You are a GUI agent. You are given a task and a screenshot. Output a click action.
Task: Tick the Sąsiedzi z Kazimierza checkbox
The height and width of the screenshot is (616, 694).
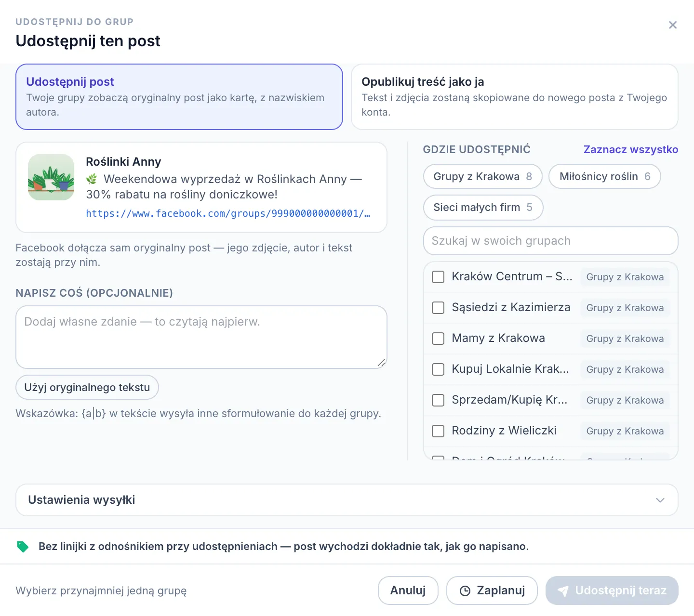click(x=438, y=308)
